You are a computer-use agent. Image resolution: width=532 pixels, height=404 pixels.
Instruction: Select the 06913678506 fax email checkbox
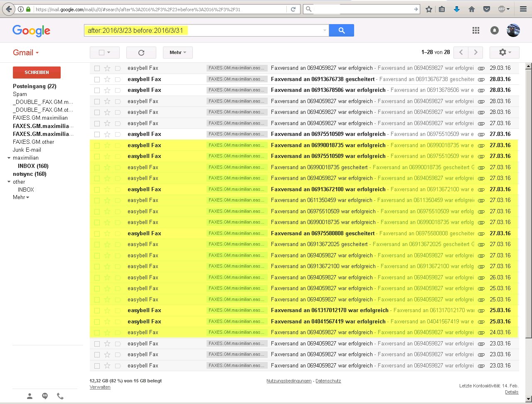coord(97,90)
